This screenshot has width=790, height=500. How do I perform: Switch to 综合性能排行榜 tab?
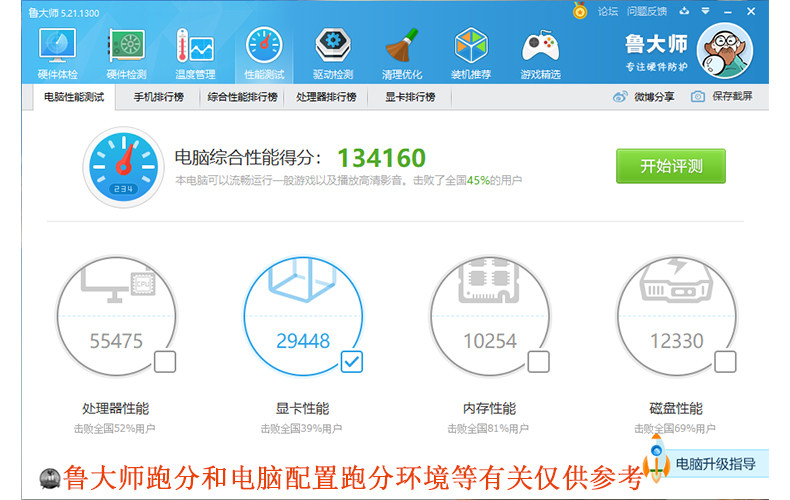[242, 97]
